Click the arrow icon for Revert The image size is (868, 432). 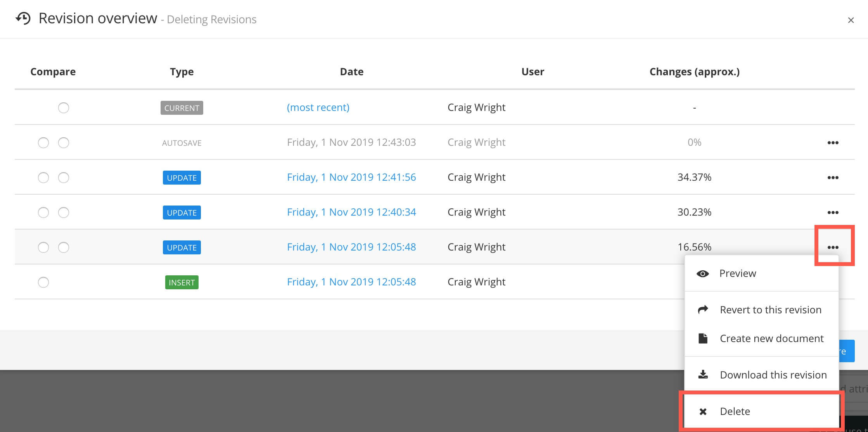(703, 309)
